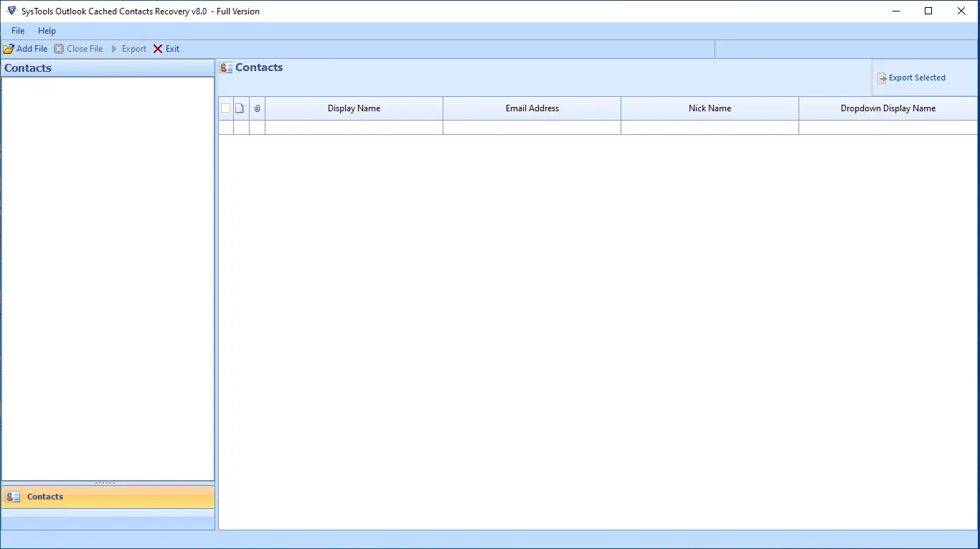This screenshot has width=980, height=549.
Task: Click the Export Selected arrow icon
Action: coord(882,78)
